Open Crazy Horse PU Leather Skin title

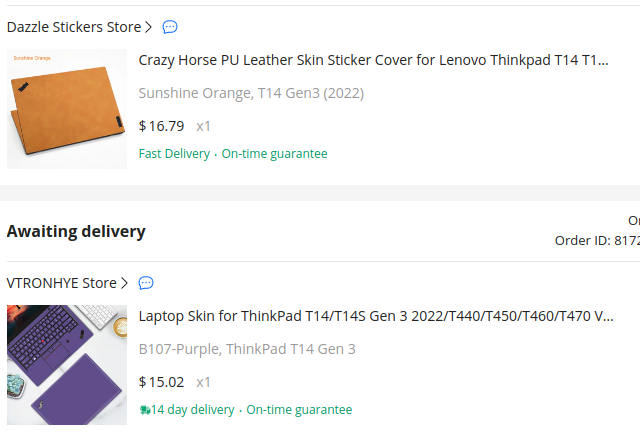click(373, 60)
